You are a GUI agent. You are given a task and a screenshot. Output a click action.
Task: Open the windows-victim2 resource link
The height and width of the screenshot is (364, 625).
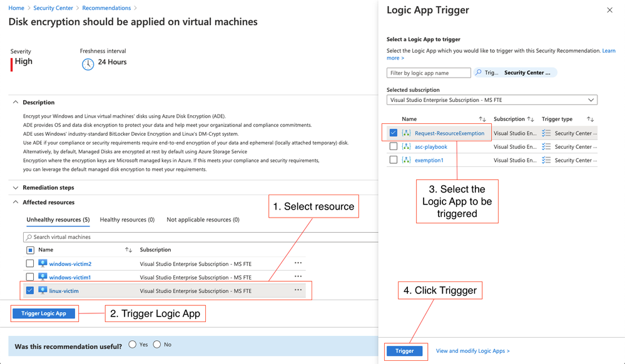(x=70, y=264)
